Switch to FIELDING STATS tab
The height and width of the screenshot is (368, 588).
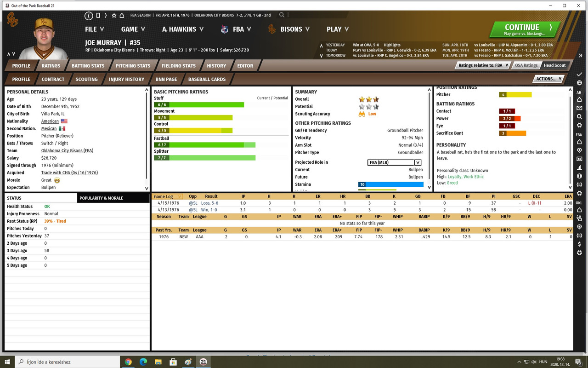tap(179, 66)
